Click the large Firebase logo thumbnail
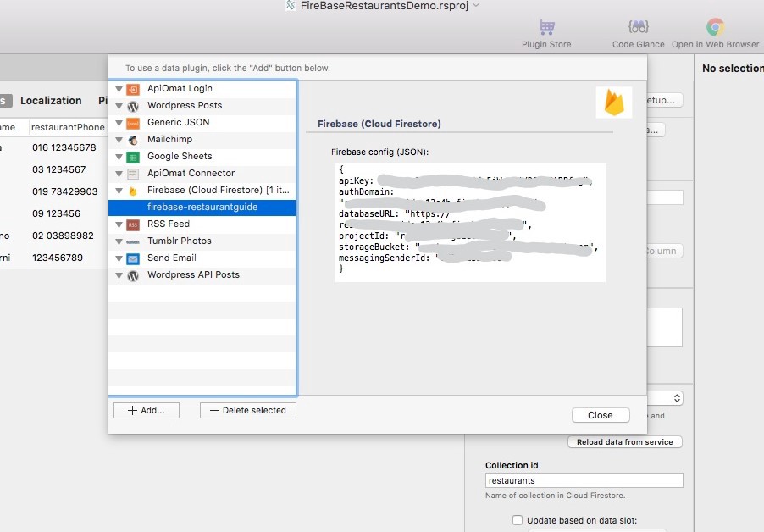Viewport: 764px width, 532px height. click(x=614, y=103)
